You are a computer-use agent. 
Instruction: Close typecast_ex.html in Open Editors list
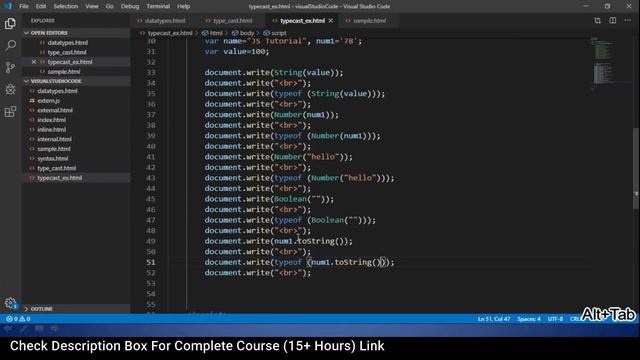point(34,62)
